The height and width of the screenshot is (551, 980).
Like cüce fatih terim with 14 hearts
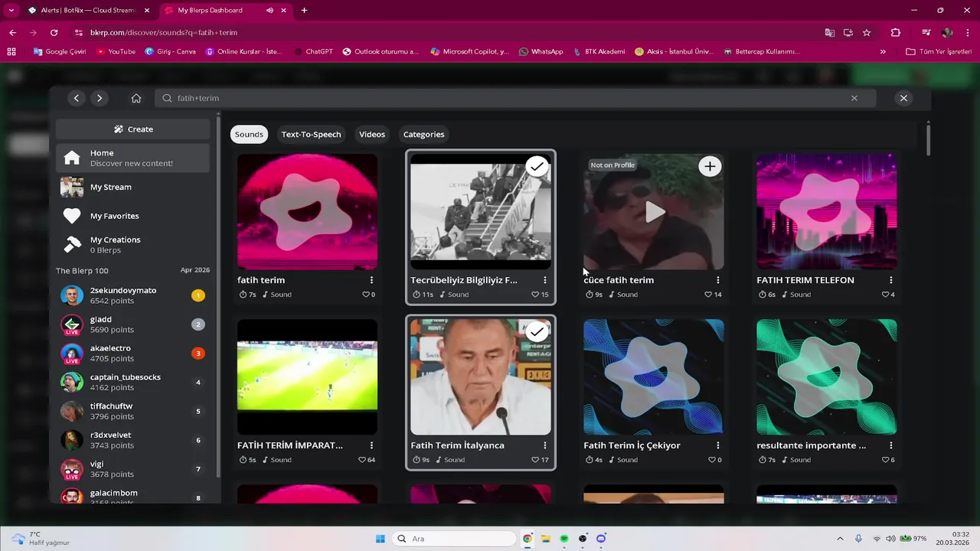coord(708,295)
